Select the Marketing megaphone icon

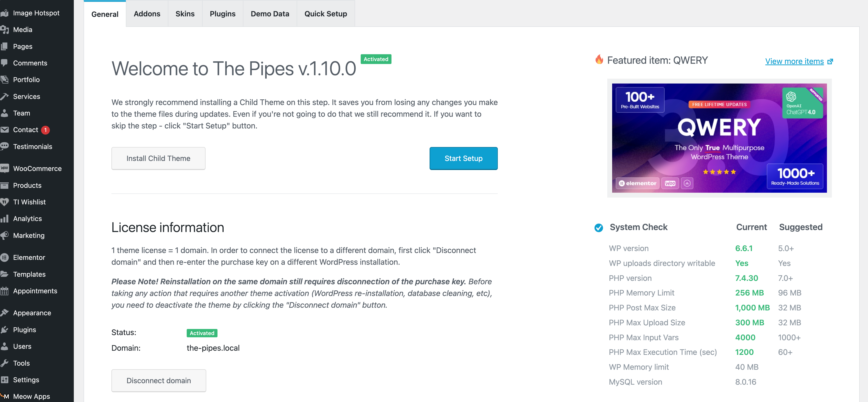point(5,235)
